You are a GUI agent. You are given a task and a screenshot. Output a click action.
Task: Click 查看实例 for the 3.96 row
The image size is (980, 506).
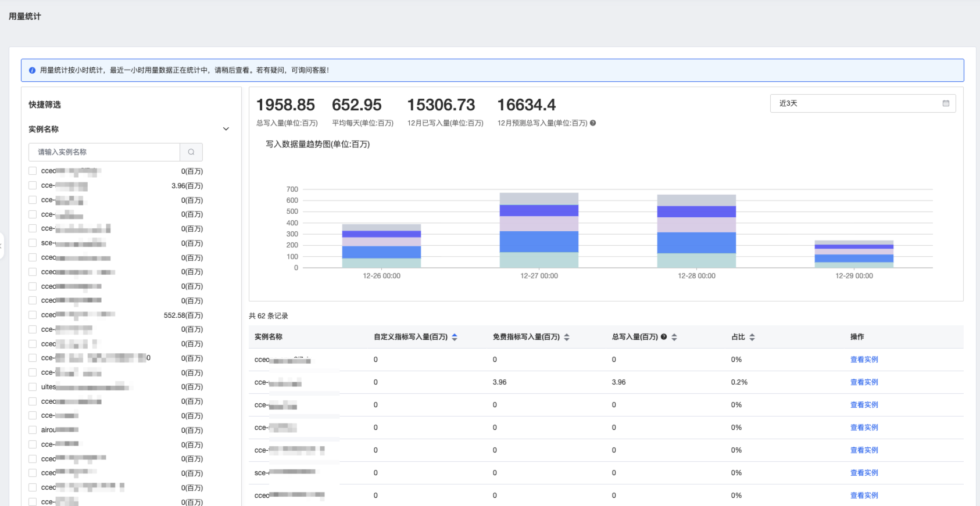(864, 382)
